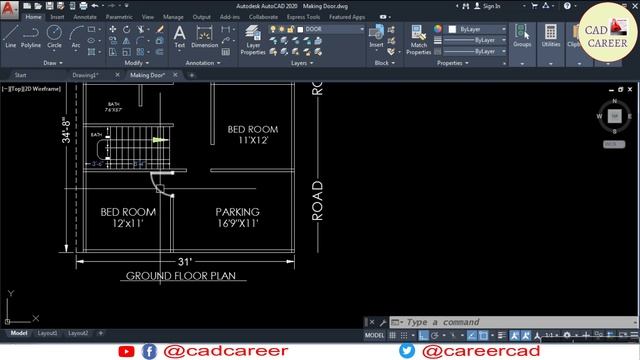
Task: Open the Groups panel button
Action: (522, 35)
